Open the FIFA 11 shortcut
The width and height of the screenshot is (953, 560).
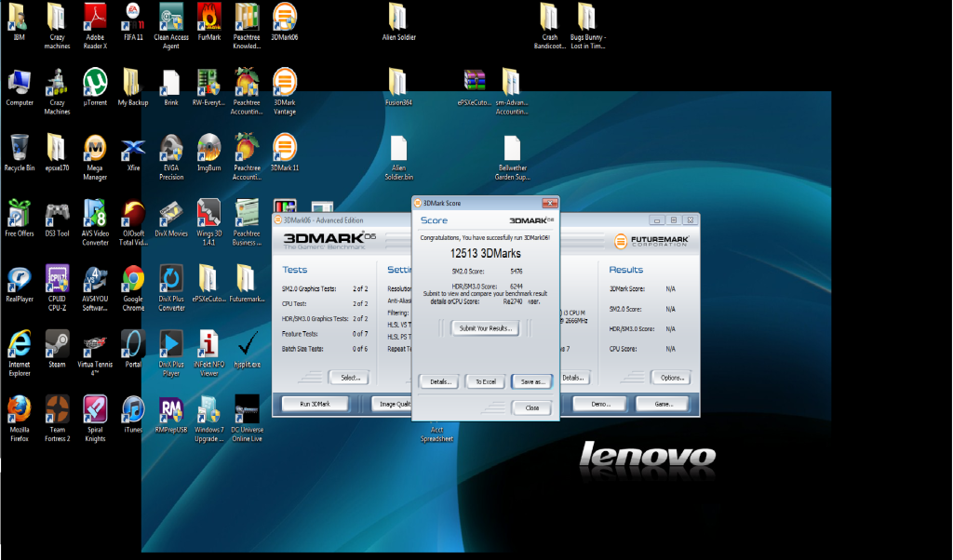coord(133,22)
